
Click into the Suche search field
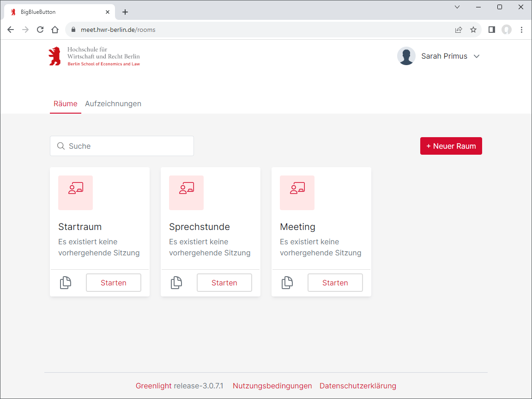pos(122,146)
